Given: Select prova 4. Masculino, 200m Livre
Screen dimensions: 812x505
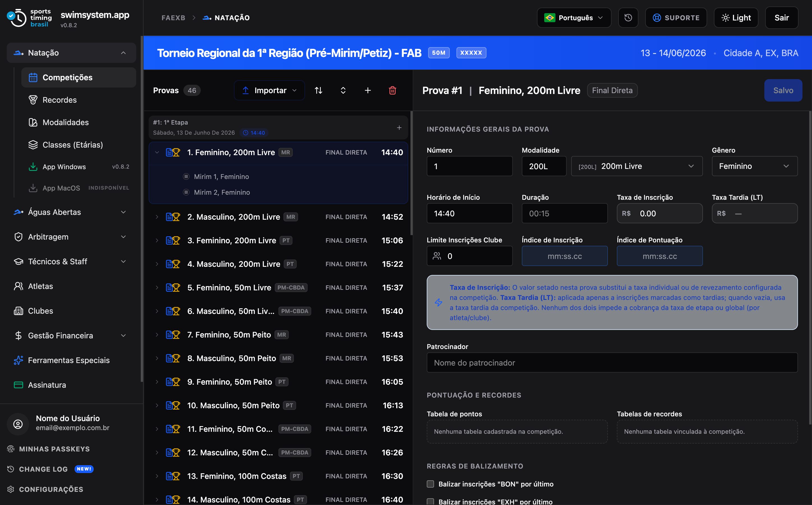Looking at the screenshot, I should pyautogui.click(x=278, y=264).
